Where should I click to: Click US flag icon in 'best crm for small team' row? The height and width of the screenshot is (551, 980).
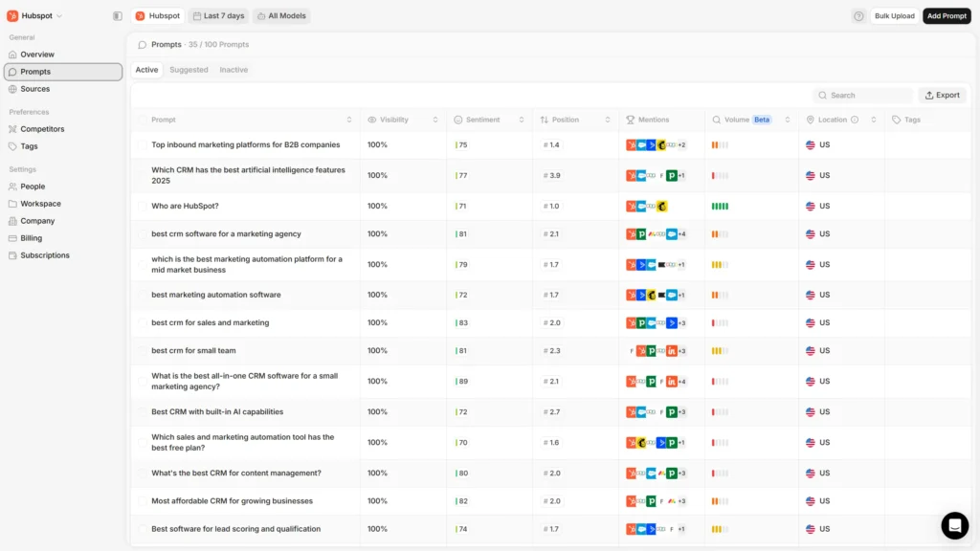click(811, 350)
